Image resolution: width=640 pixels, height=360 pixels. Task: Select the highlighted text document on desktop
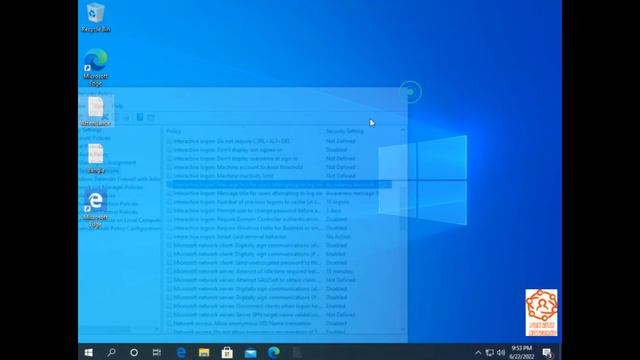[x=96, y=111]
